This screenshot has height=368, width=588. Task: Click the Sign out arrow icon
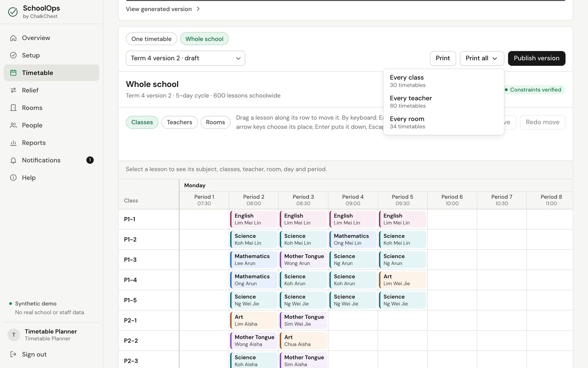[x=13, y=354]
